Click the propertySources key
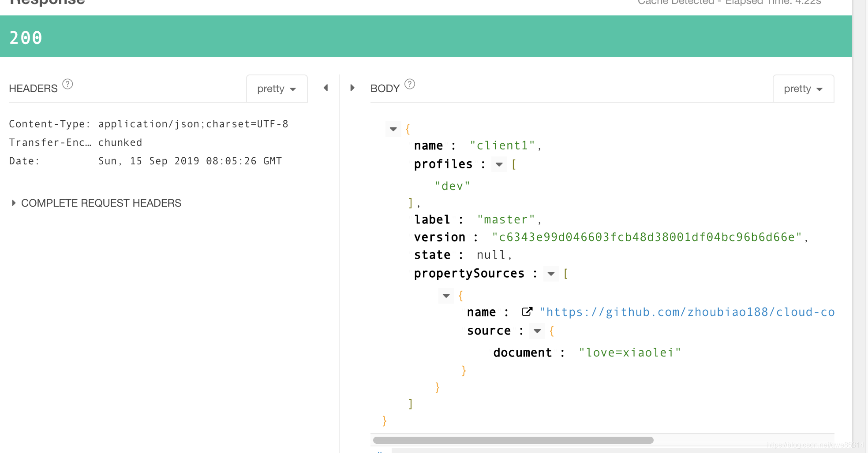The height and width of the screenshot is (453, 868). coord(469,274)
